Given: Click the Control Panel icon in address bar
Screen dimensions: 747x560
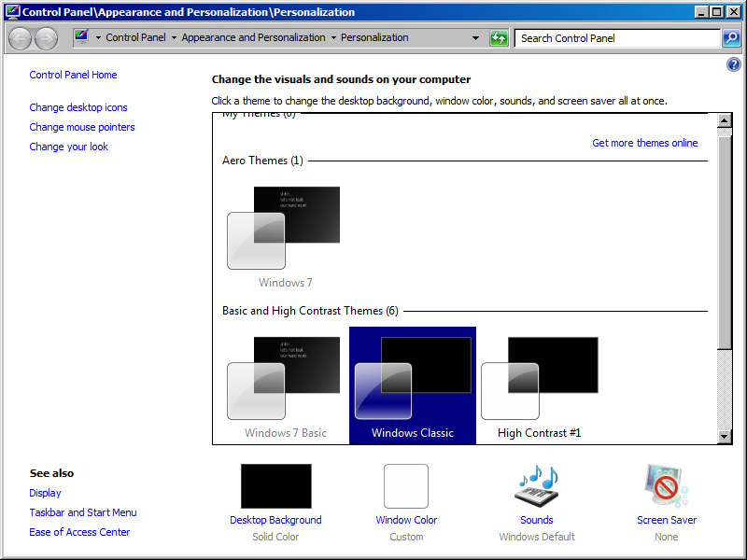Looking at the screenshot, I should (x=79, y=38).
